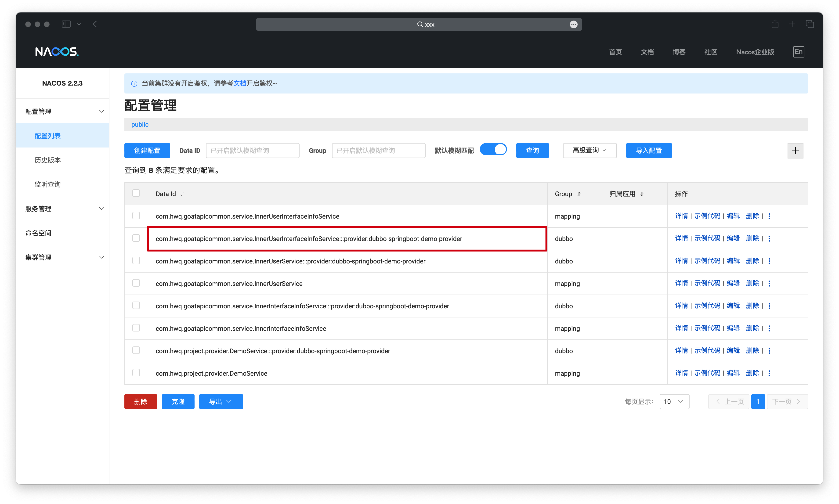Open 历史版本 in the sidebar
The height and width of the screenshot is (504, 839).
coord(62,160)
